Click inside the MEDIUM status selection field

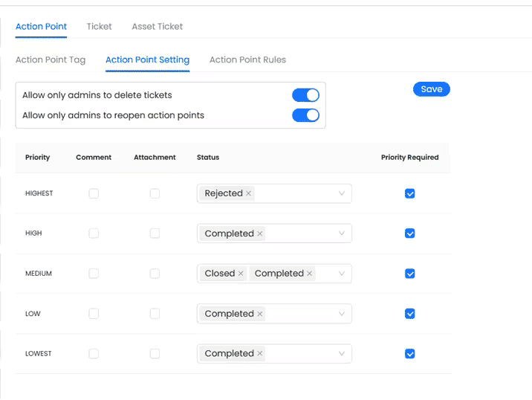[327, 274]
